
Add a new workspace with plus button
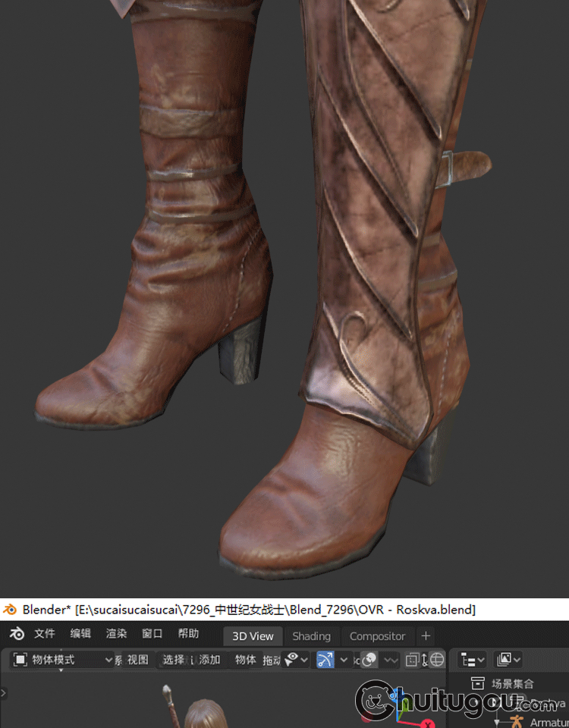[426, 636]
